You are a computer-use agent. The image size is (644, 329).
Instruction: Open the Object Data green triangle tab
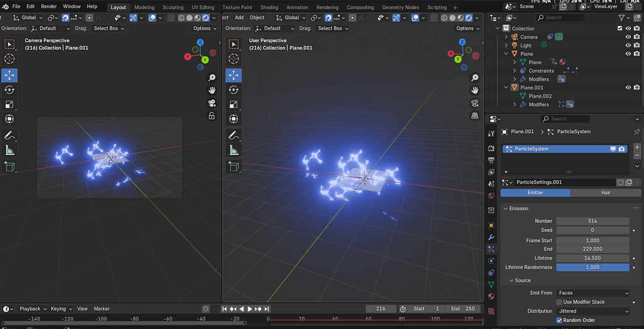click(x=491, y=284)
